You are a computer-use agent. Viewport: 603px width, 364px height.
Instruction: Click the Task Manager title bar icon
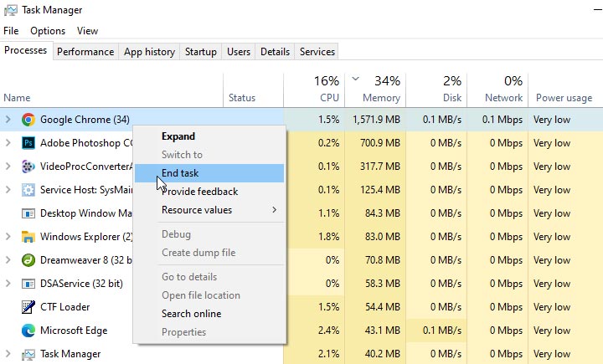click(10, 10)
